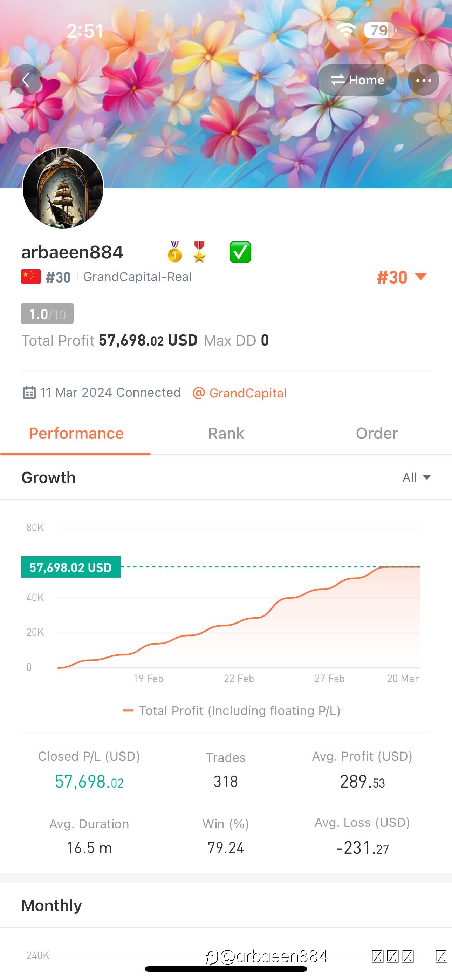Expand the orange #30 account dropdown
The width and height of the screenshot is (452, 980).
[402, 277]
